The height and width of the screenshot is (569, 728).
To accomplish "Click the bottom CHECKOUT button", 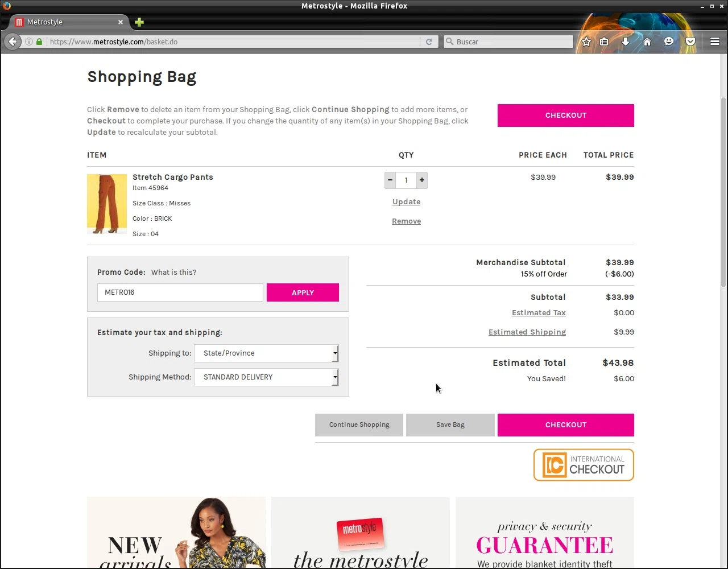I will click(x=565, y=425).
